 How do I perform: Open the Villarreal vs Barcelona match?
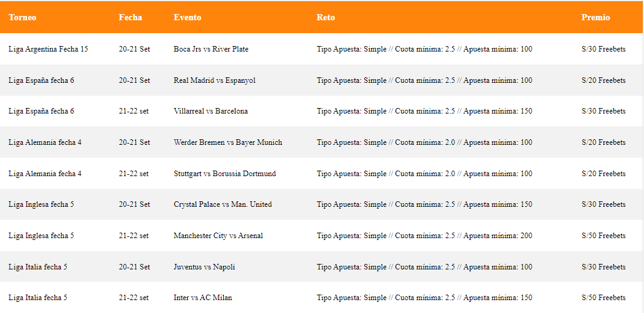click(210, 111)
